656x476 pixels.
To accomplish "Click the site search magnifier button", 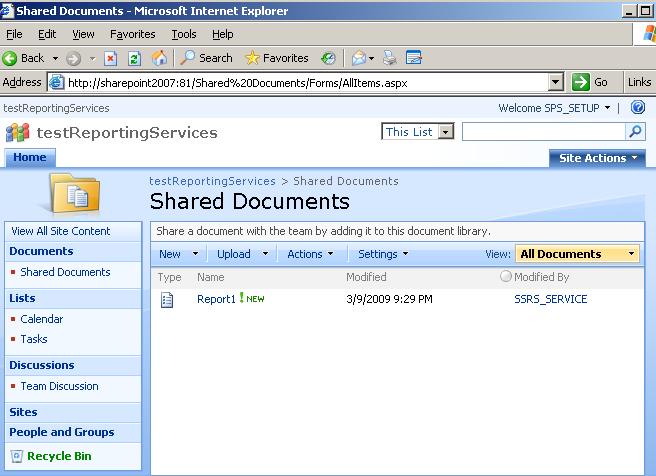I will (x=635, y=132).
